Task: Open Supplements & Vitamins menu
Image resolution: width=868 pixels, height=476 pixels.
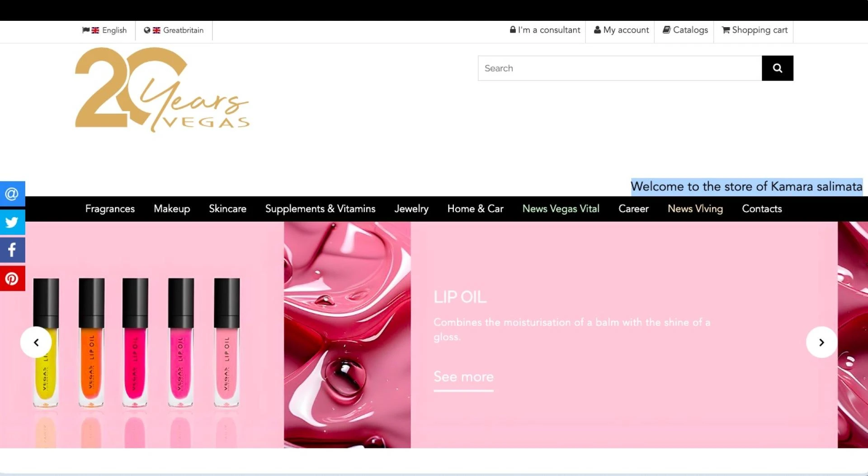Action: (x=320, y=209)
